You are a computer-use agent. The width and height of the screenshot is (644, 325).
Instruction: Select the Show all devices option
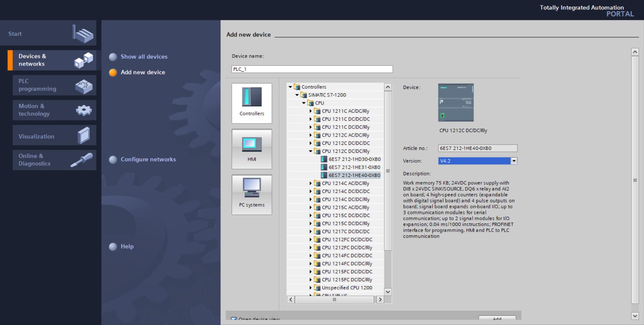click(144, 57)
